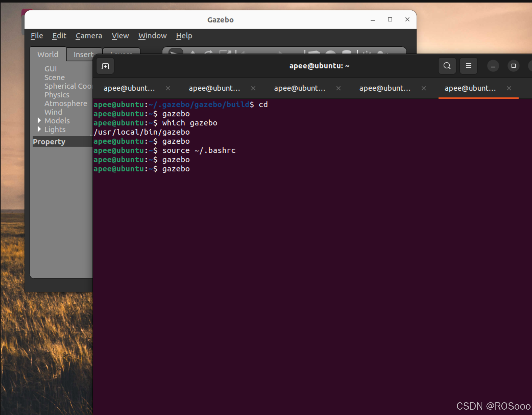Select Physics in the world tree
This screenshot has height=415, width=532.
[57, 95]
